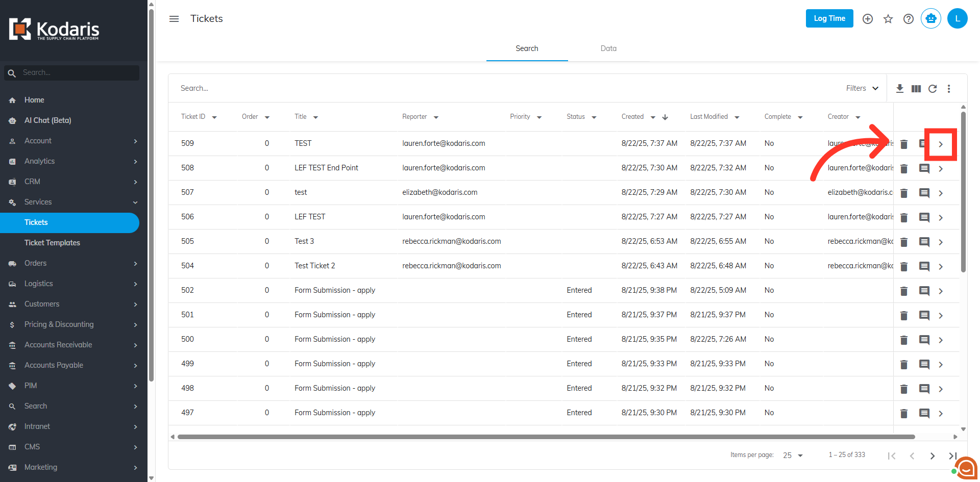Download the ticket list export
The width and height of the screenshot is (980, 482).
pyautogui.click(x=900, y=89)
